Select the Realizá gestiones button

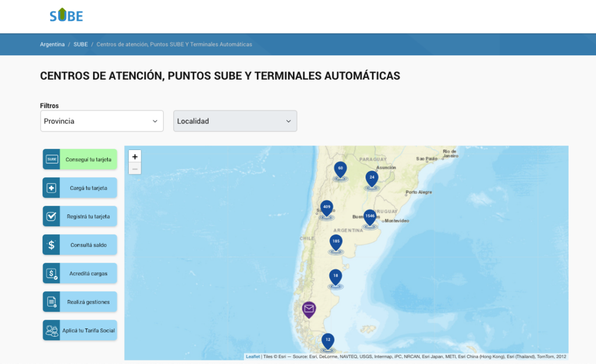tap(80, 302)
